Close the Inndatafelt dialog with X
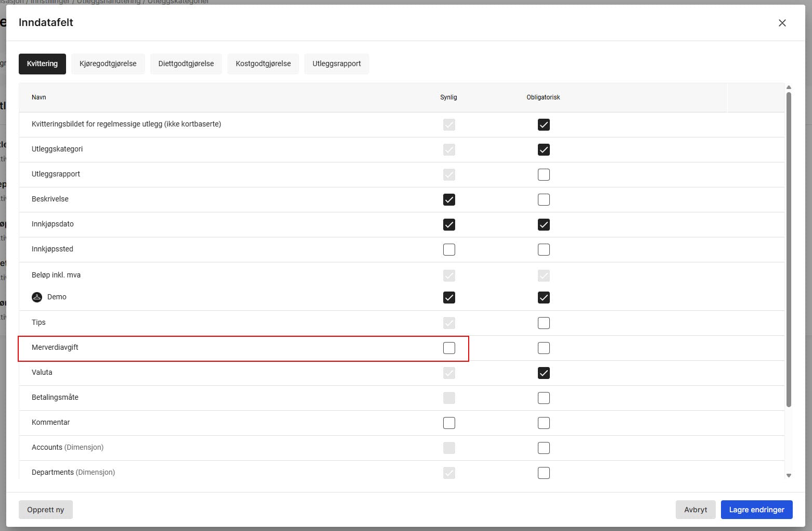 click(782, 23)
